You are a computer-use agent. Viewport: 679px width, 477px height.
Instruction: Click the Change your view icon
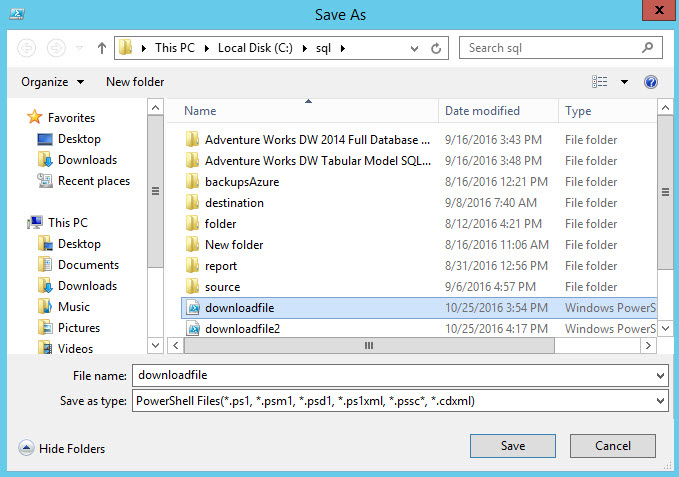click(x=600, y=82)
